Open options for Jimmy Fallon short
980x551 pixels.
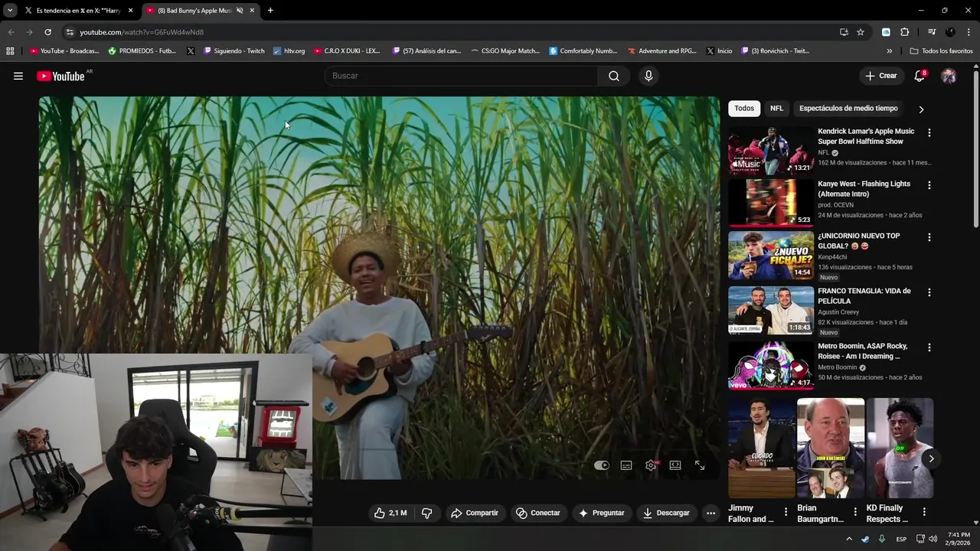click(786, 512)
